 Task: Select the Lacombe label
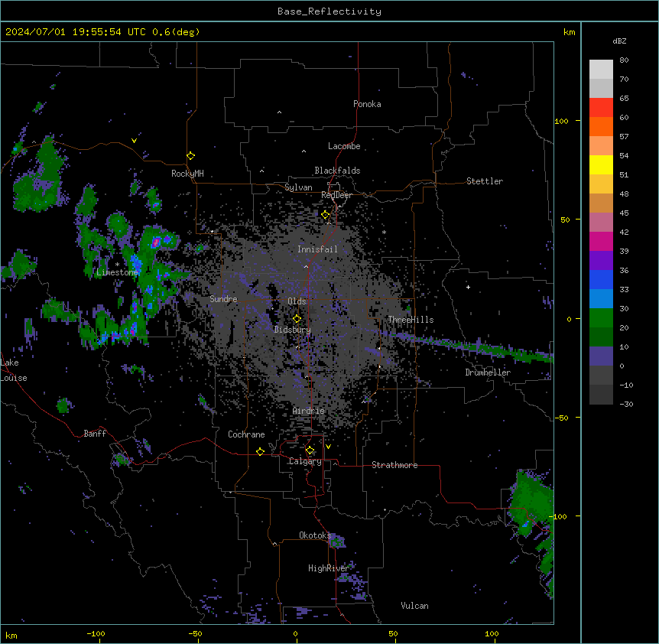click(344, 146)
